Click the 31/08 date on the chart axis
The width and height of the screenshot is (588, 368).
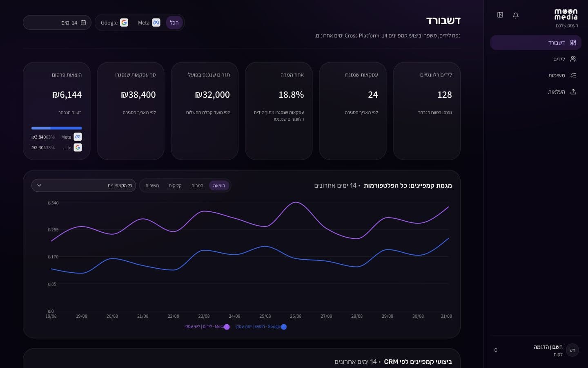[x=446, y=316]
